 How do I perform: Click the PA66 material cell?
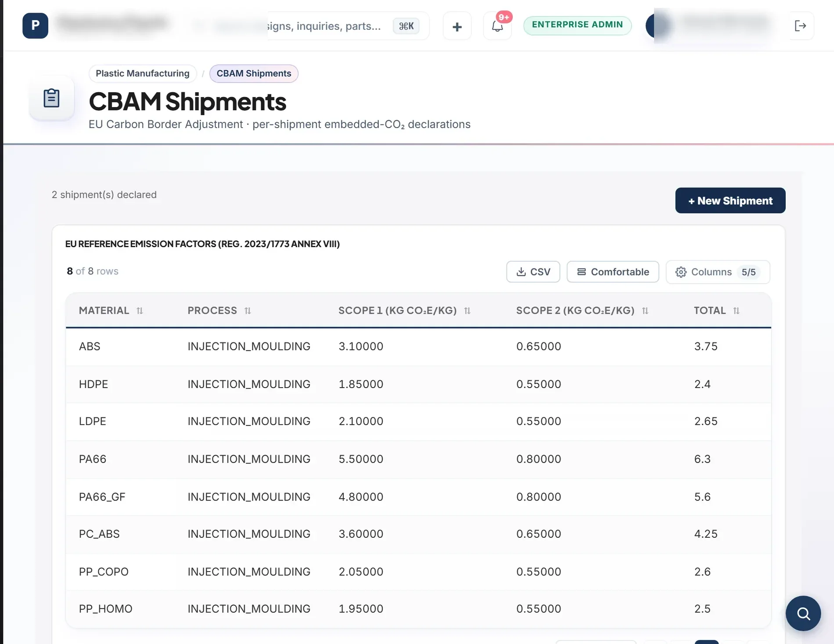click(x=93, y=459)
